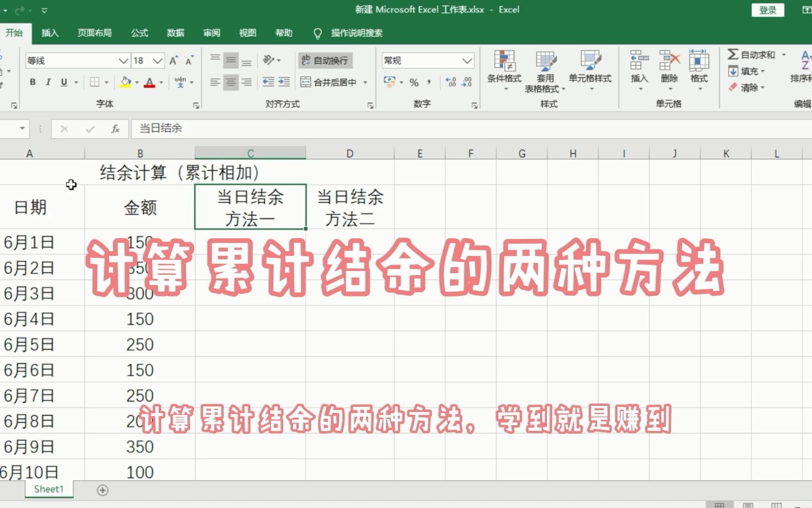Open the Home (开始) tab
The width and height of the screenshot is (812, 508).
click(x=14, y=33)
